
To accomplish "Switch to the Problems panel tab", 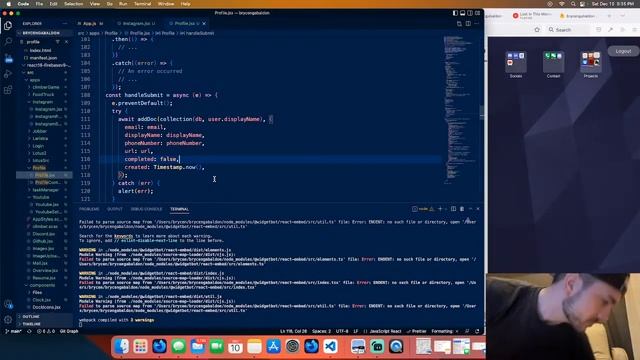I will coord(89,209).
